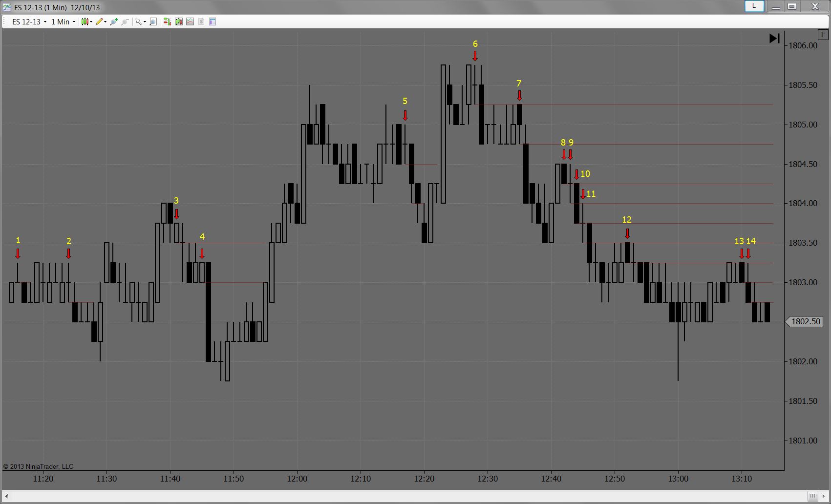Image resolution: width=831 pixels, height=504 pixels.
Task: Click the 12:30 time axis label
Action: [488, 479]
